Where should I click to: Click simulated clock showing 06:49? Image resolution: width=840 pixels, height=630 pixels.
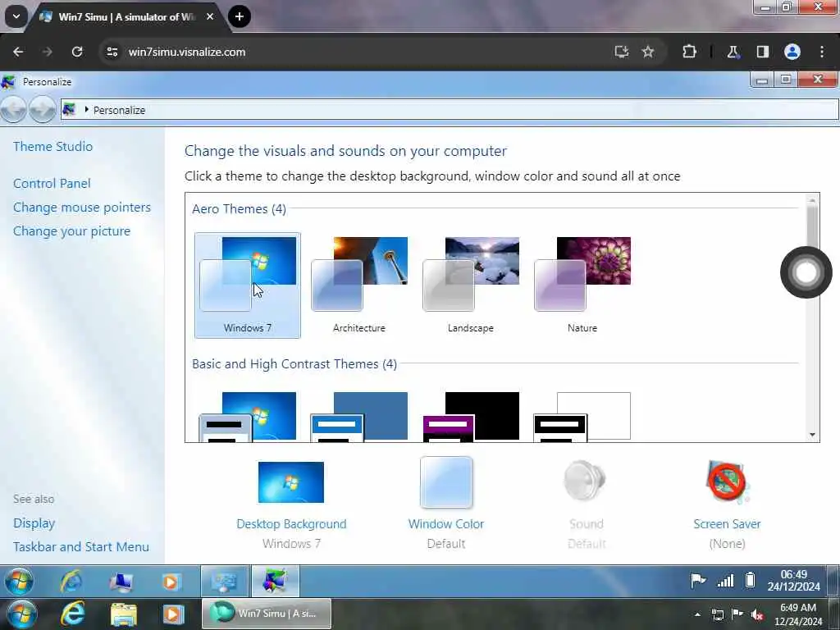click(794, 581)
